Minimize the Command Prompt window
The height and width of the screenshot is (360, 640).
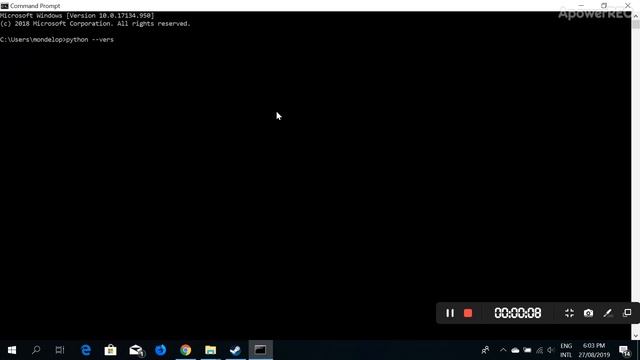click(581, 5)
